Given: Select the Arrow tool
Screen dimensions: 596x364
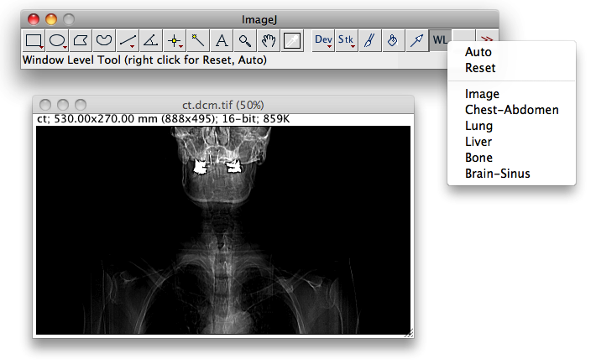Looking at the screenshot, I should coord(416,40).
